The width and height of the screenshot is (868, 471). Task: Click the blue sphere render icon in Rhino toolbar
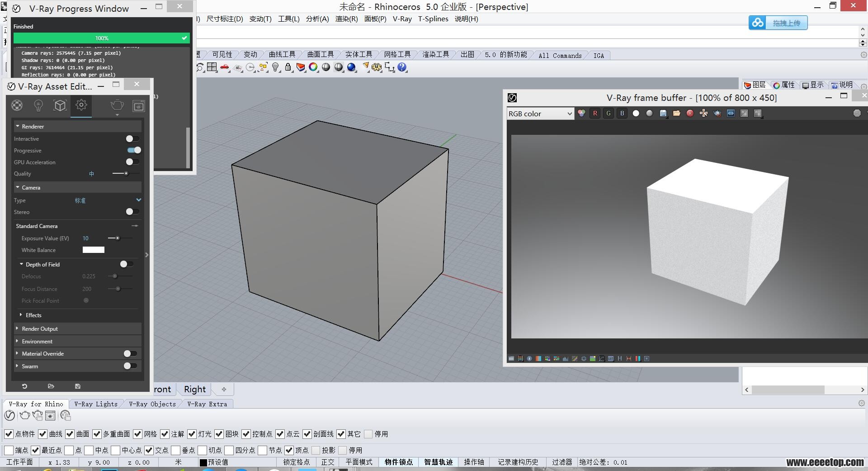coord(352,67)
